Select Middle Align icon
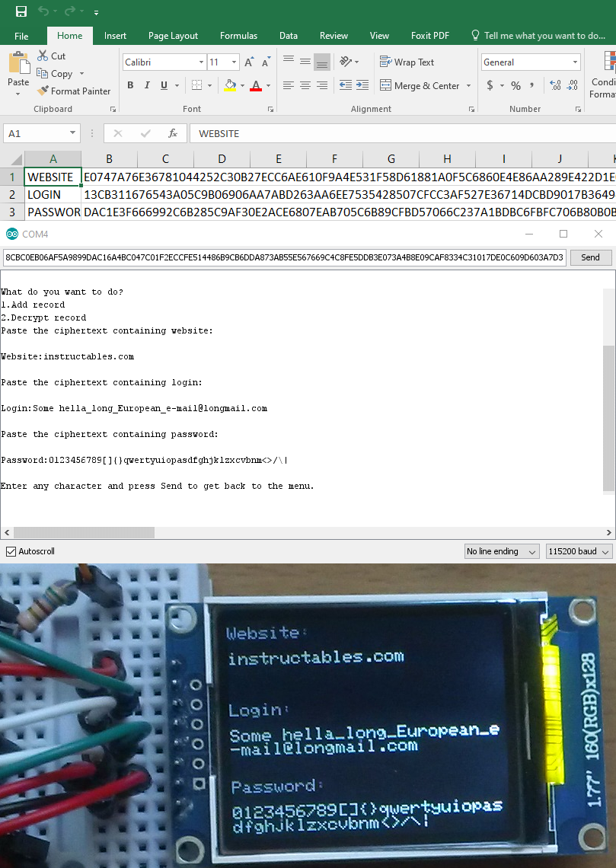The image size is (616, 868). pos(305,62)
